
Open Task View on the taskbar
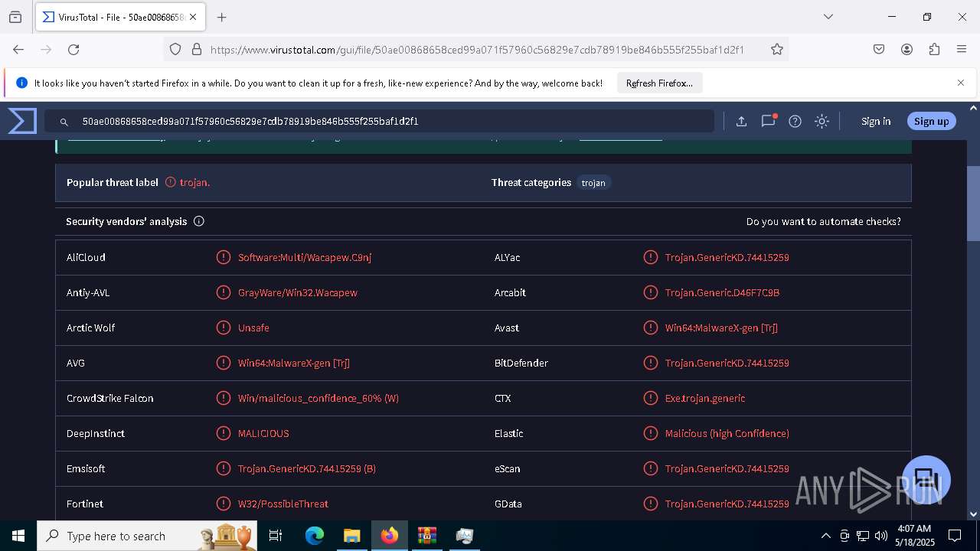pos(276,536)
